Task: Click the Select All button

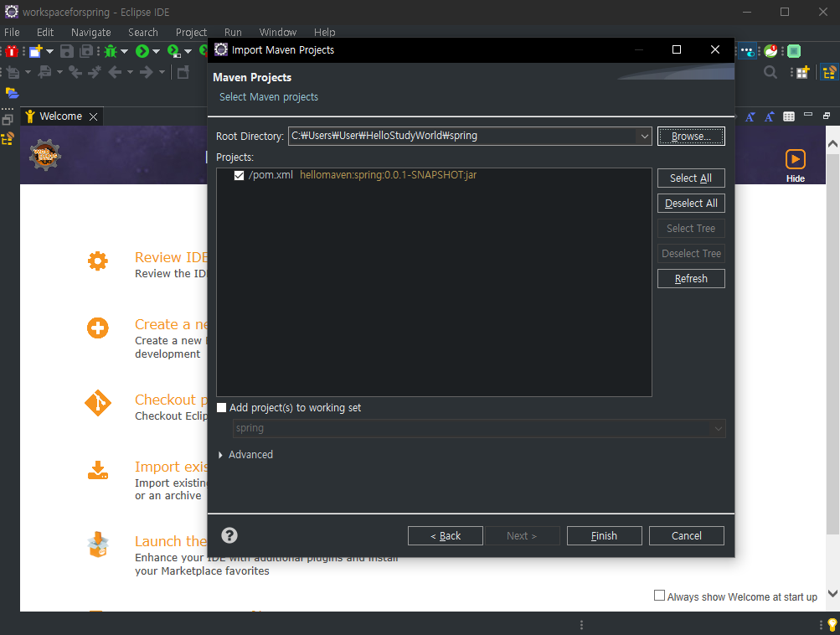Action: click(x=691, y=178)
